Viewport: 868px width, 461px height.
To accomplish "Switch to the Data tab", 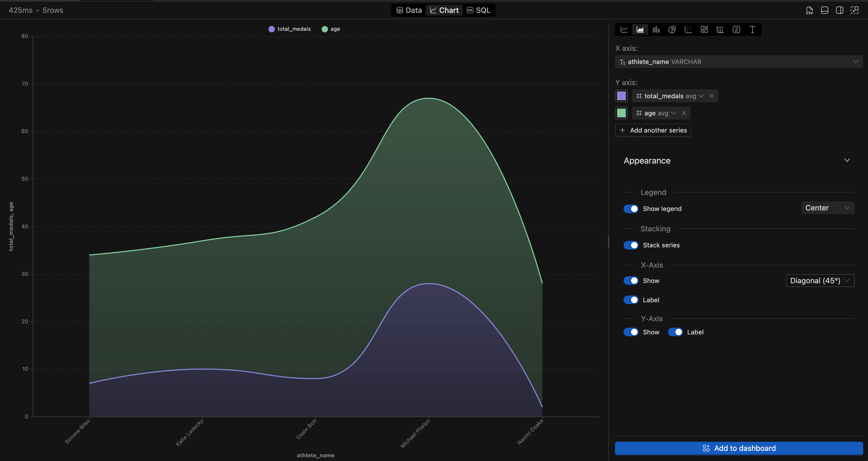I will pos(409,10).
